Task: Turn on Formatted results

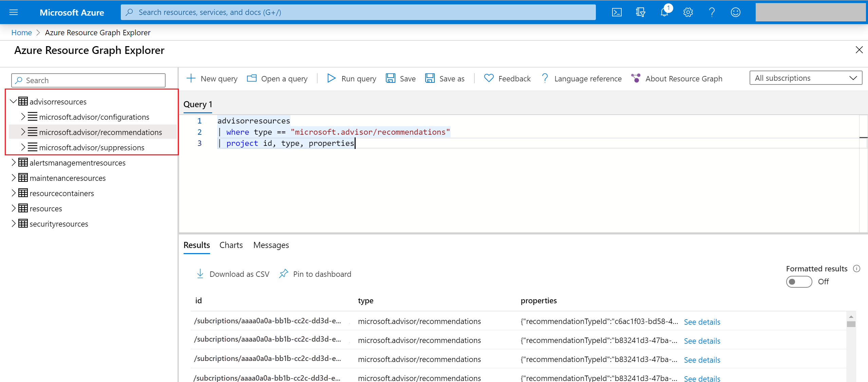Action: (x=799, y=282)
